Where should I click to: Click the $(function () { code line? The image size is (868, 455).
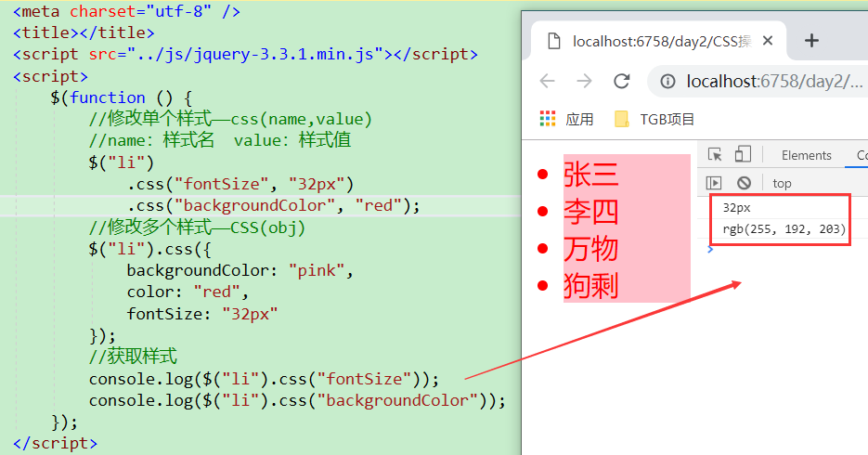[x=122, y=97]
